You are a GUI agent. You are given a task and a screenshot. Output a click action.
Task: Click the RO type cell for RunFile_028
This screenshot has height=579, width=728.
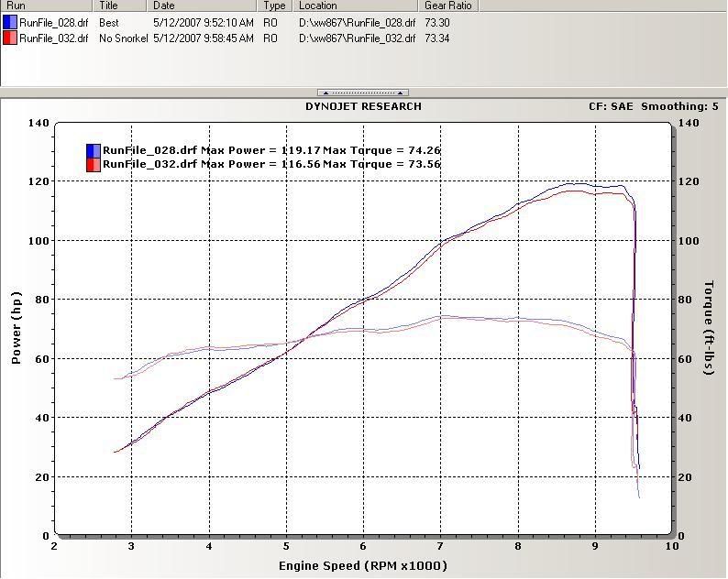point(270,23)
